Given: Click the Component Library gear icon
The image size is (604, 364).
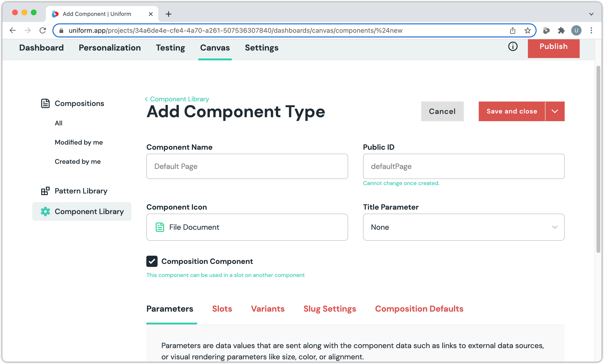Looking at the screenshot, I should pos(45,211).
